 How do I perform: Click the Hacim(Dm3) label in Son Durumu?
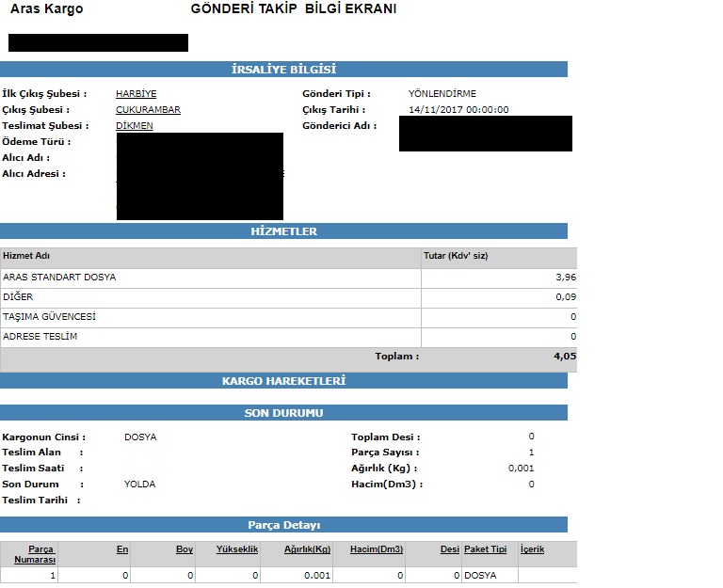(x=387, y=484)
